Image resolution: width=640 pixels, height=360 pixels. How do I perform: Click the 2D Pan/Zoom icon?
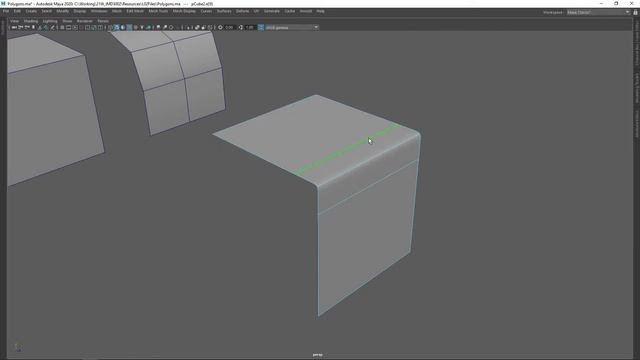point(46,27)
